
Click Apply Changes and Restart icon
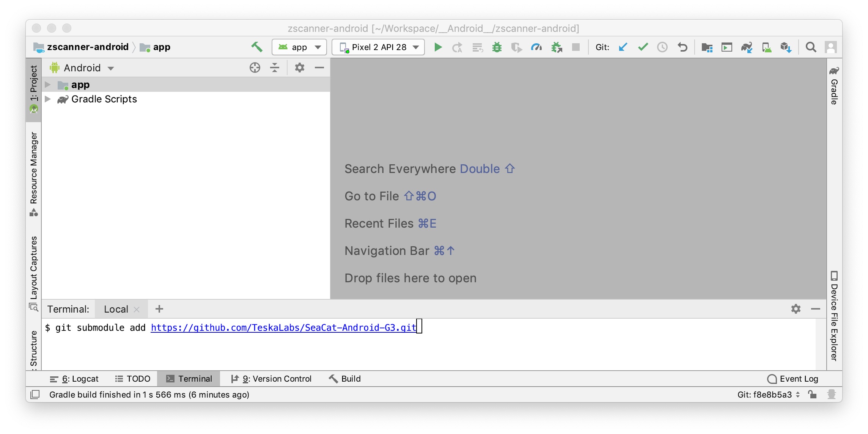[457, 47]
